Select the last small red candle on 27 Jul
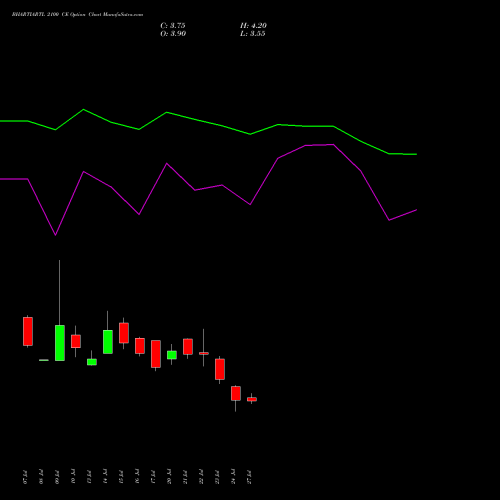500x500 pixels. [x=252, y=399]
